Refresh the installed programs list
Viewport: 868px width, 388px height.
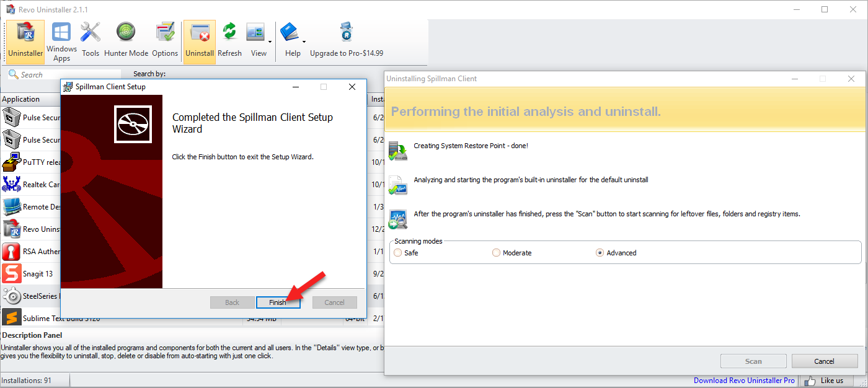pos(229,41)
